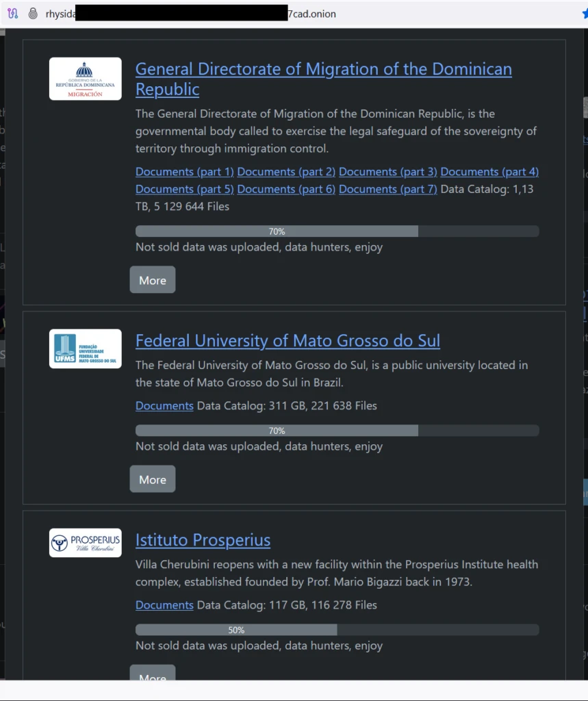Click 'Not sold data' notice under Federal University entry
The width and height of the screenshot is (588, 701).
click(x=259, y=446)
